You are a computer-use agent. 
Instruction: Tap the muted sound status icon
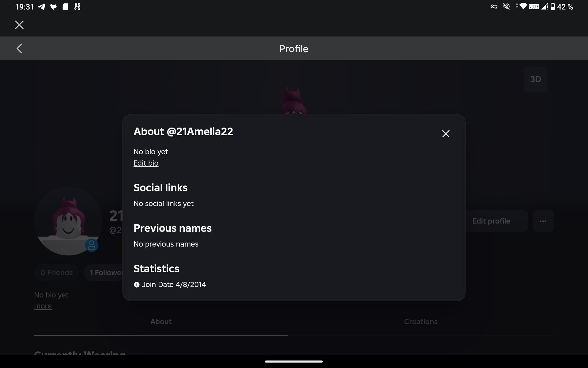coord(506,6)
